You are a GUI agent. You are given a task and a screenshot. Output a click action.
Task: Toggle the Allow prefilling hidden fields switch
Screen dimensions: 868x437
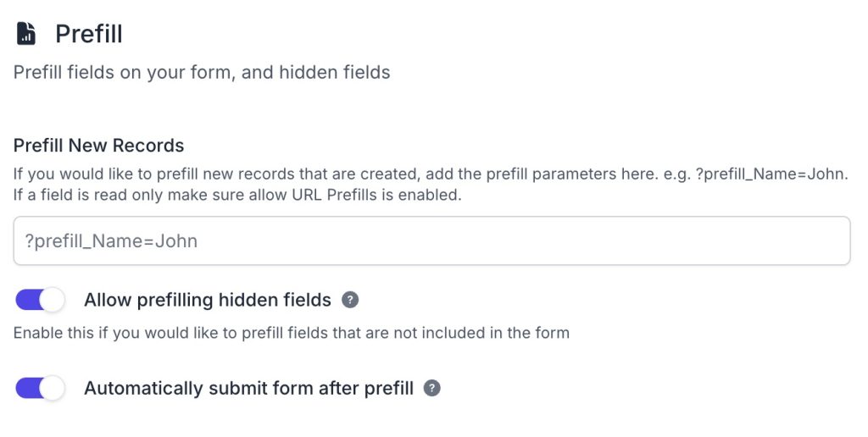[x=40, y=300]
